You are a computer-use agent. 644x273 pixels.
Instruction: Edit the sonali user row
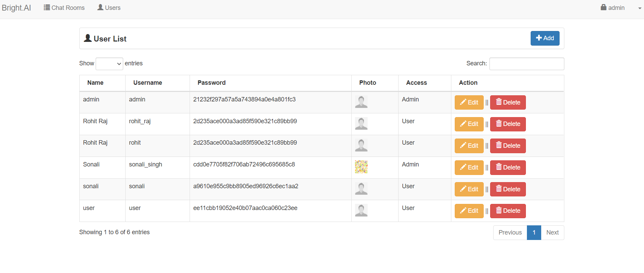pyautogui.click(x=469, y=189)
